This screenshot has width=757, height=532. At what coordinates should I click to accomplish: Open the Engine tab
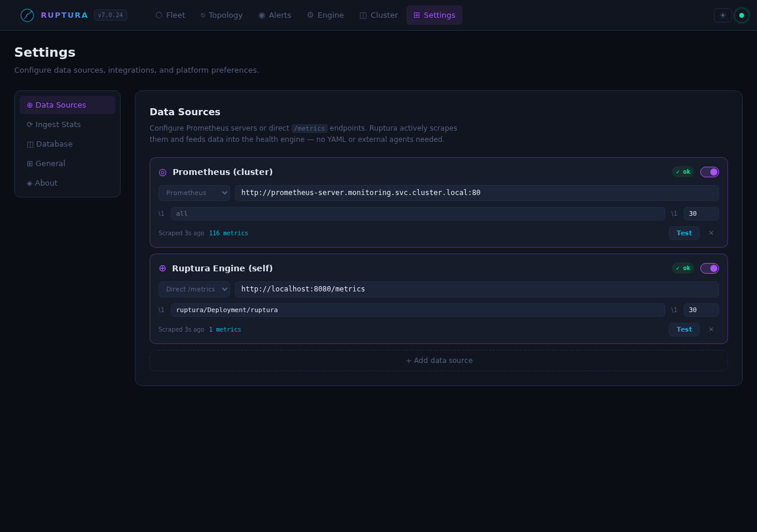pos(325,15)
